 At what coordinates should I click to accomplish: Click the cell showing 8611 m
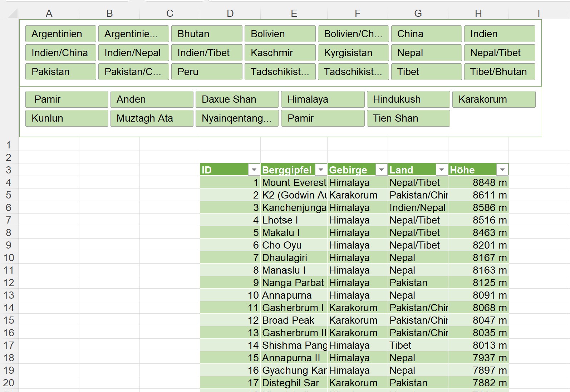coord(478,195)
